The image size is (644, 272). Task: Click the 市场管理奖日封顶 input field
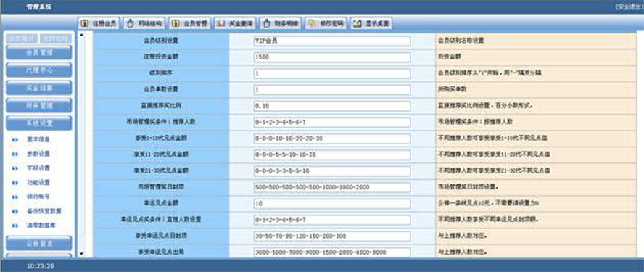pos(332,187)
